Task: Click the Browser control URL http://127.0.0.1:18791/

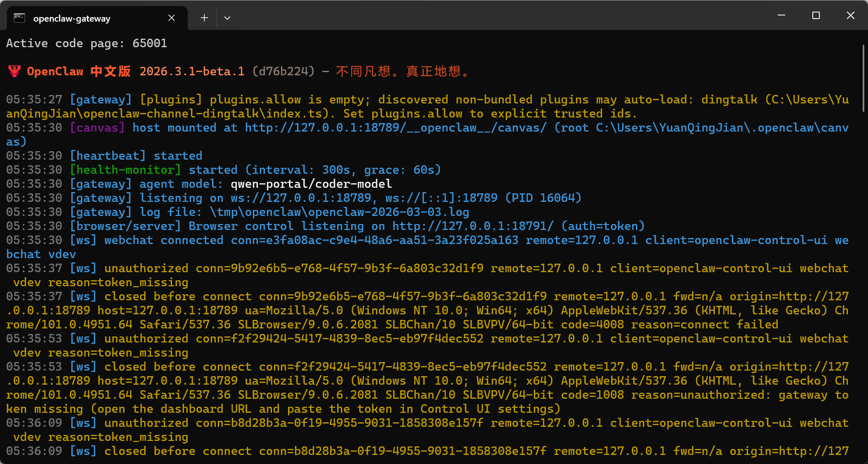Action: (473, 226)
